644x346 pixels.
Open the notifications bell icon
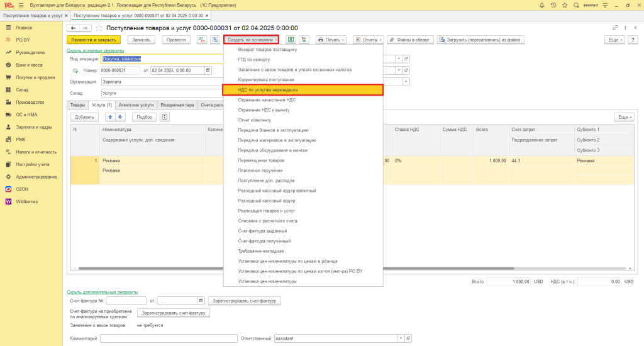[541, 5]
